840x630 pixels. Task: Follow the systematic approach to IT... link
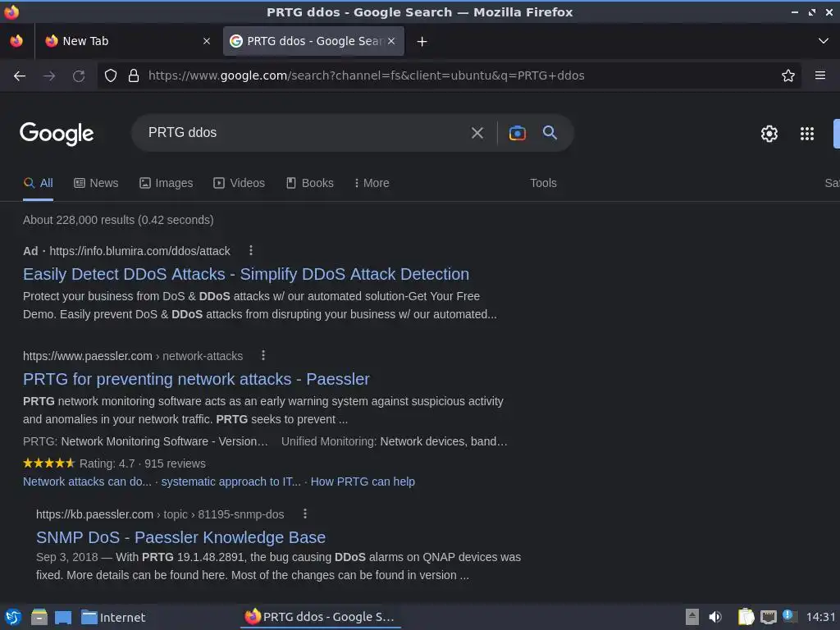(231, 482)
